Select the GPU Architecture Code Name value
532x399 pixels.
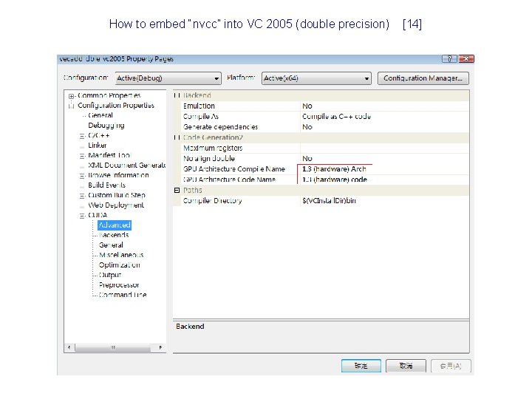tap(384, 180)
